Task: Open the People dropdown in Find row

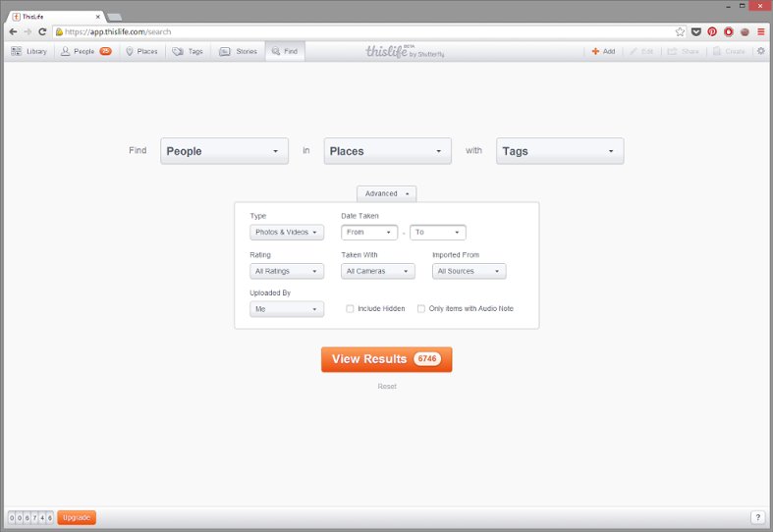Action: (x=224, y=151)
